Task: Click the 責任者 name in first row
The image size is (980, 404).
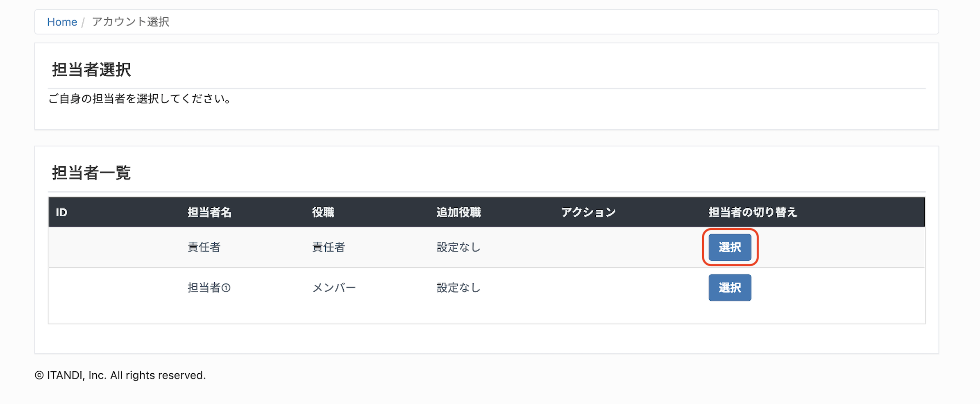Action: [x=204, y=247]
